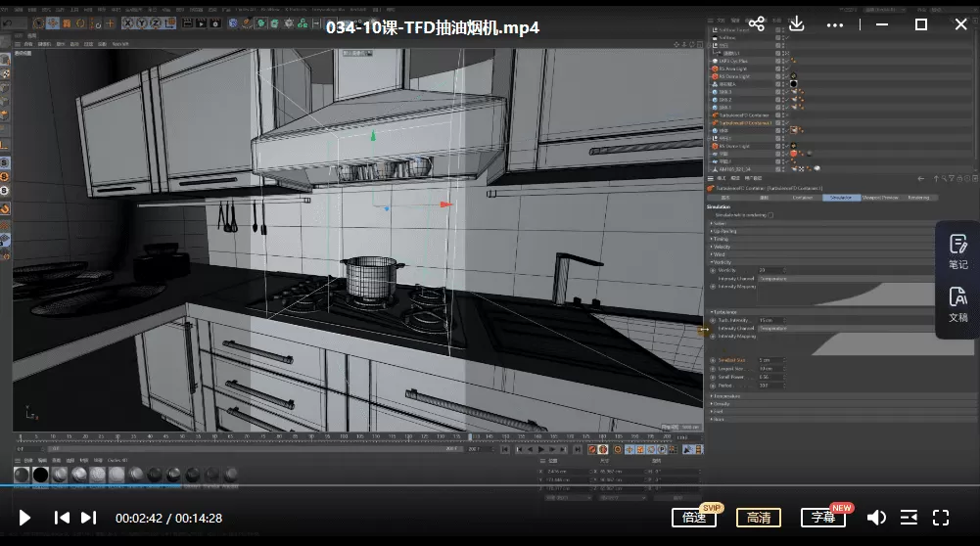Enter fullscreen mode
This screenshot has height=546, width=980.
[x=941, y=518]
